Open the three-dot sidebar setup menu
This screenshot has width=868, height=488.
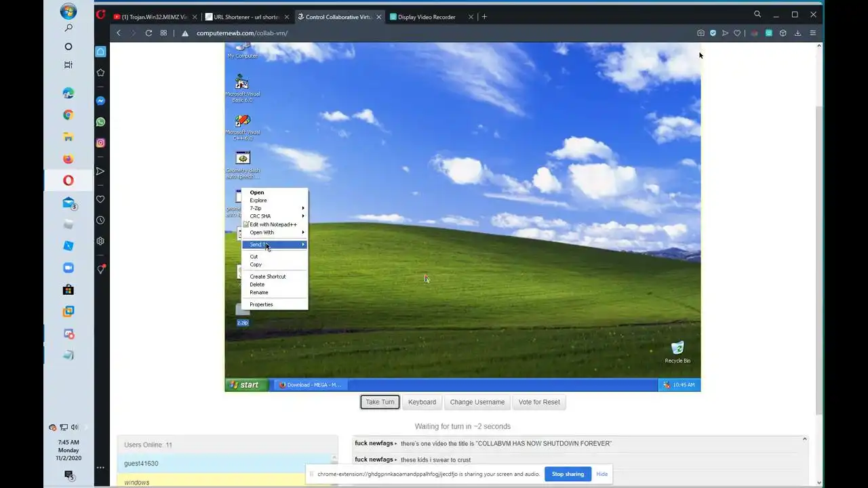tap(100, 467)
